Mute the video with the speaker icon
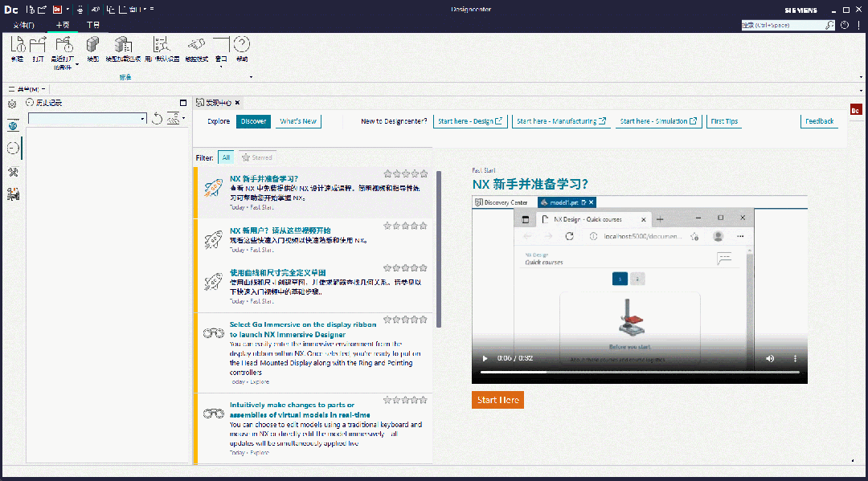The width and height of the screenshot is (868, 481). click(x=770, y=358)
